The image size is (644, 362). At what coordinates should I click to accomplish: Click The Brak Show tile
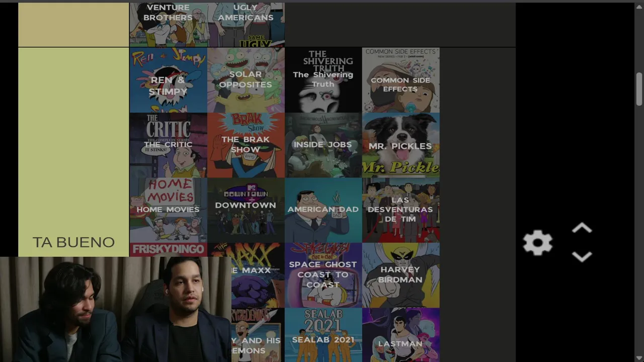pyautogui.click(x=246, y=145)
